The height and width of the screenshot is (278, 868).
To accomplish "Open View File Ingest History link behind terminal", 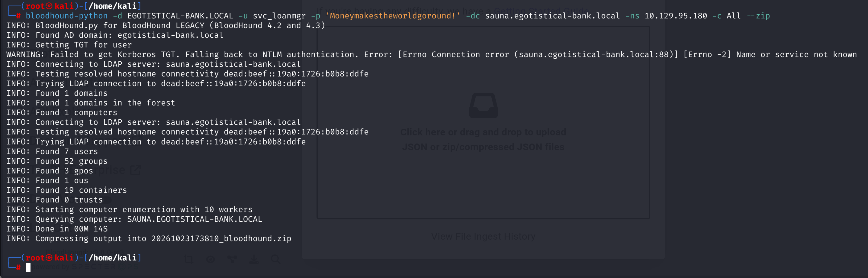I will click(483, 237).
